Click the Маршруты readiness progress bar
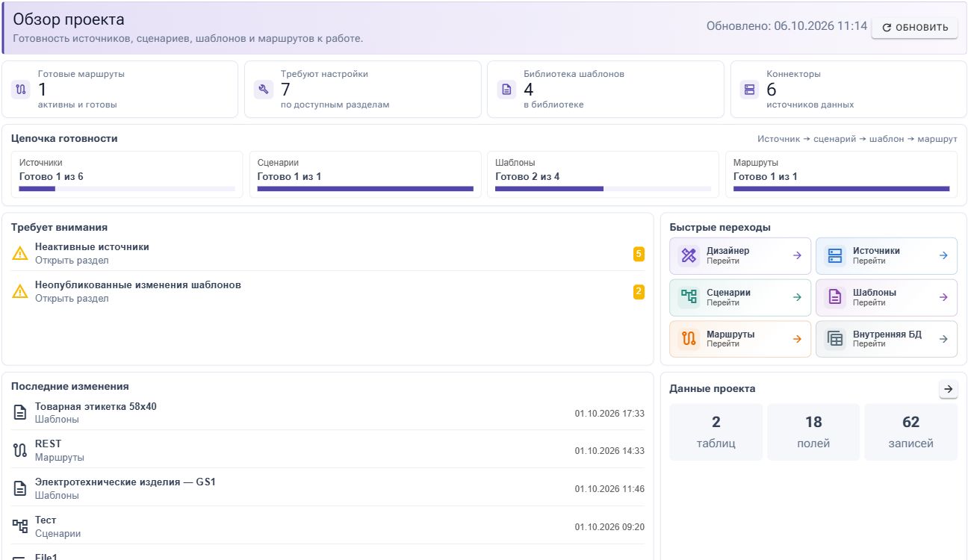 841,189
